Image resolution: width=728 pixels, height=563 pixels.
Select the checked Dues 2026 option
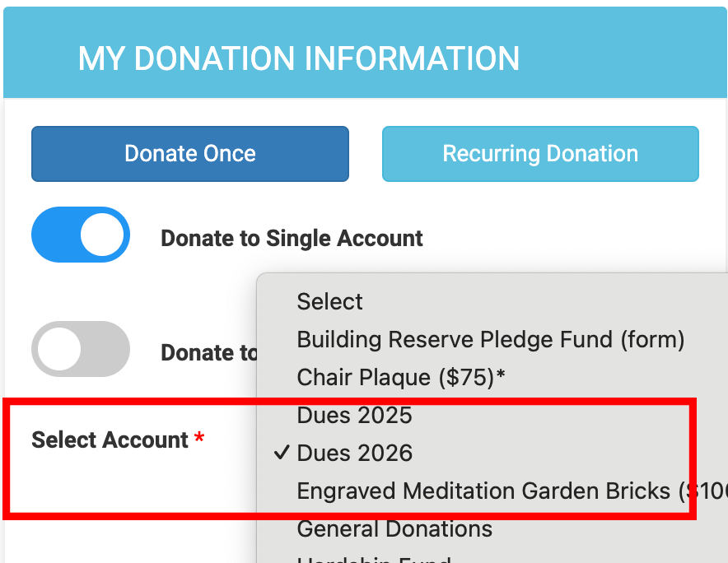(x=355, y=453)
